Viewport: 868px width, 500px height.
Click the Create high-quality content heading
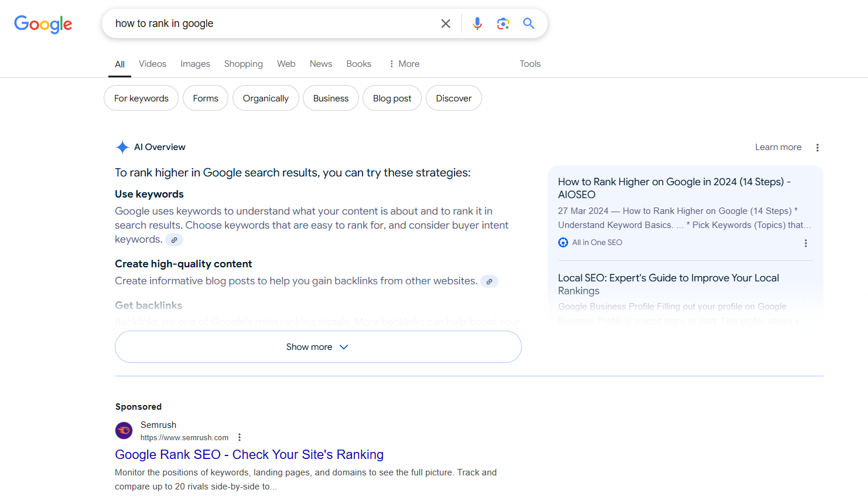(183, 264)
